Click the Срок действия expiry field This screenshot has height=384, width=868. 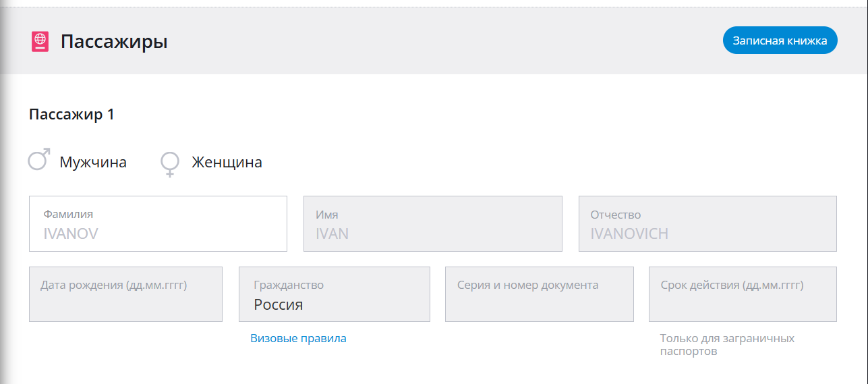(x=743, y=294)
